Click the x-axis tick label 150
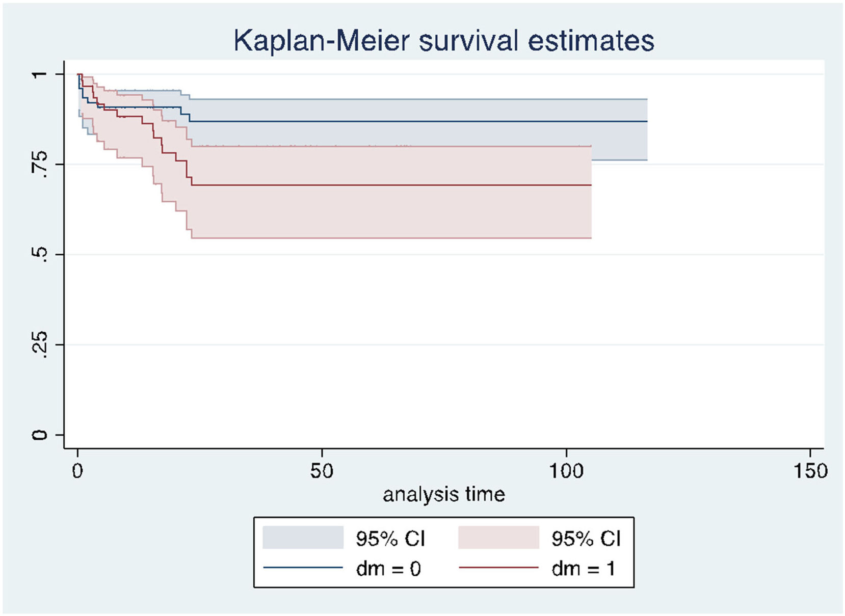 click(810, 471)
